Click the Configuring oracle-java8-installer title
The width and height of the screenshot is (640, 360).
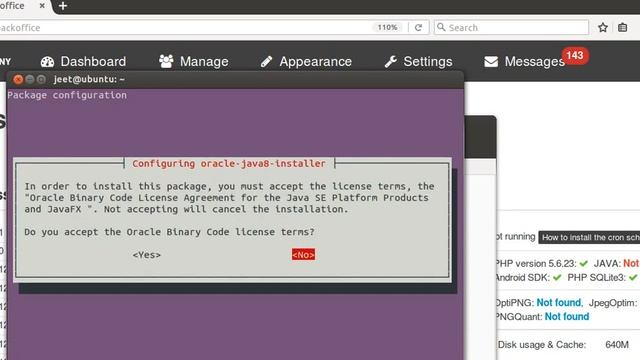tap(229, 163)
